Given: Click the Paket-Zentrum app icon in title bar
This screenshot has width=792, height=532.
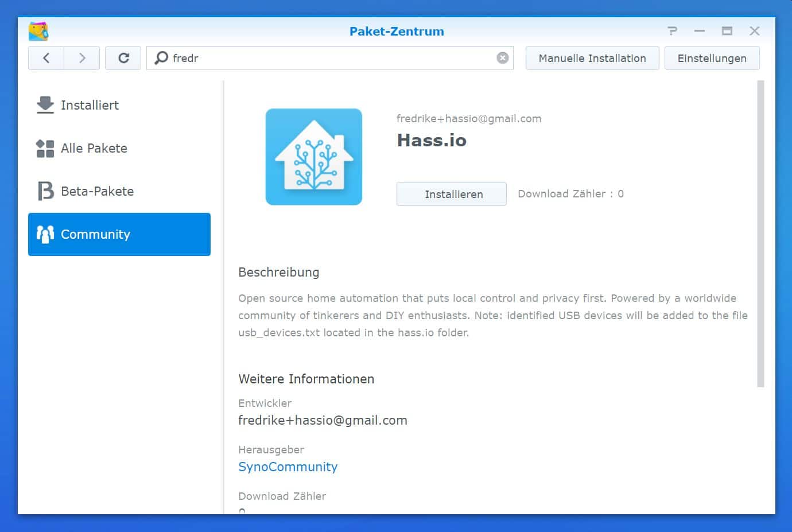Looking at the screenshot, I should 38,31.
